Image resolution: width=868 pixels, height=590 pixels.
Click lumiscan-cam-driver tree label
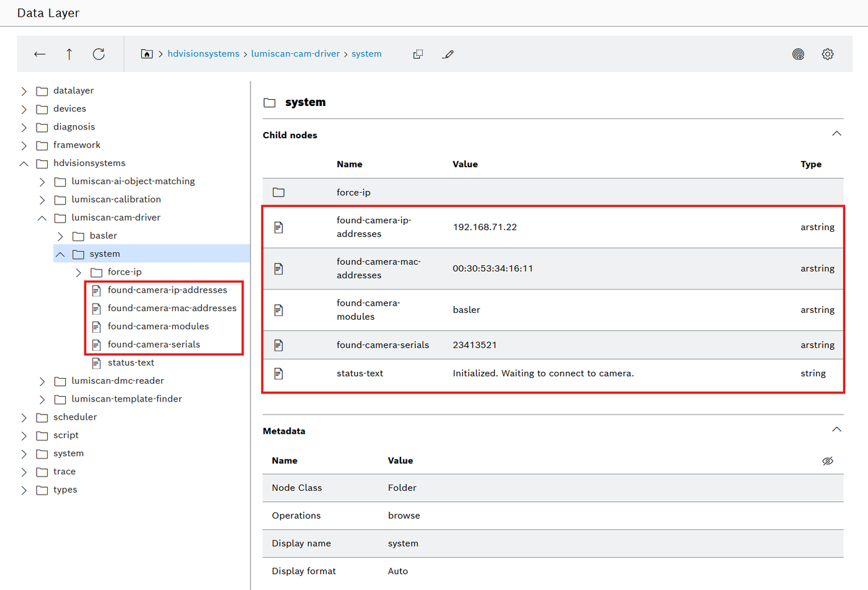coord(116,218)
